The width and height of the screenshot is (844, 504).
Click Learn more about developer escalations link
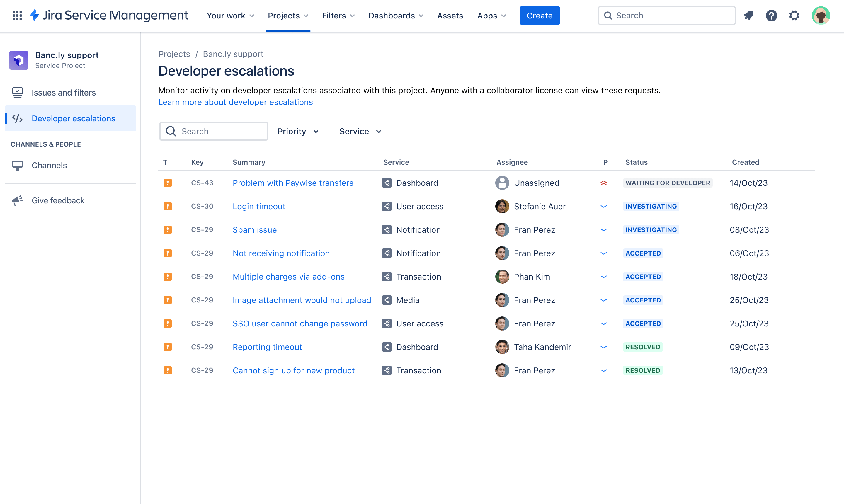235,102
